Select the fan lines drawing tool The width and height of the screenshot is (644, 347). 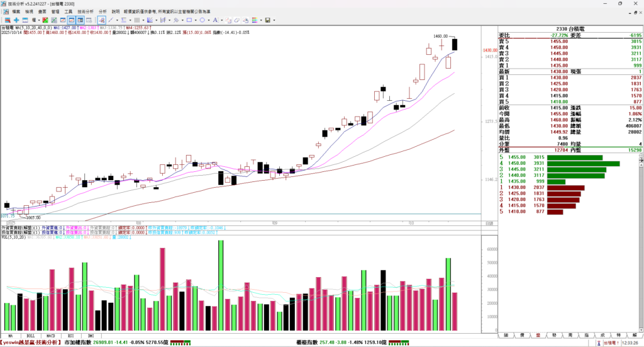150,20
